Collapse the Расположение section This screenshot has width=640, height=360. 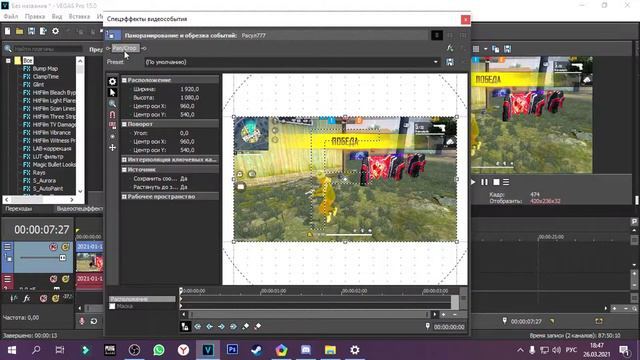[124, 80]
